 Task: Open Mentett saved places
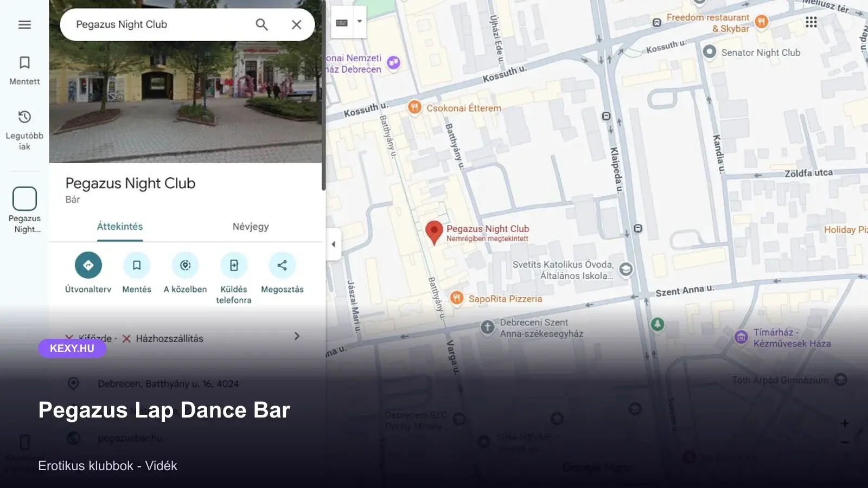pos(24,70)
